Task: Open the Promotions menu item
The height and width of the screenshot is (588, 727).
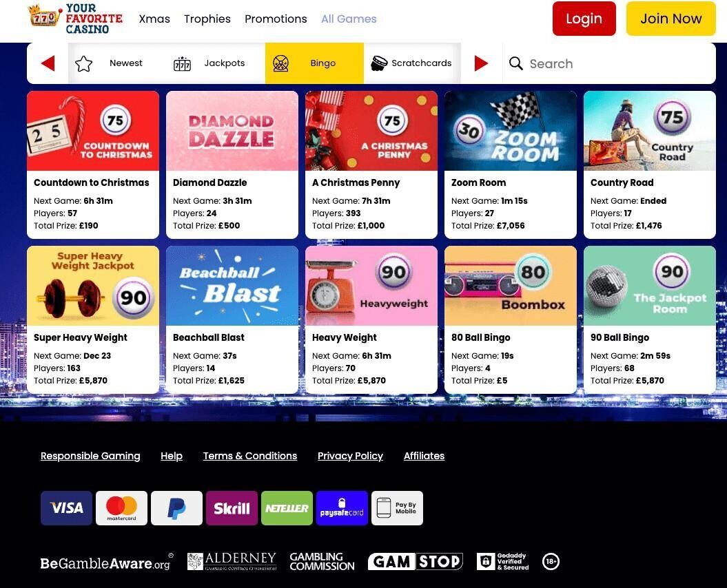Action: tap(276, 19)
